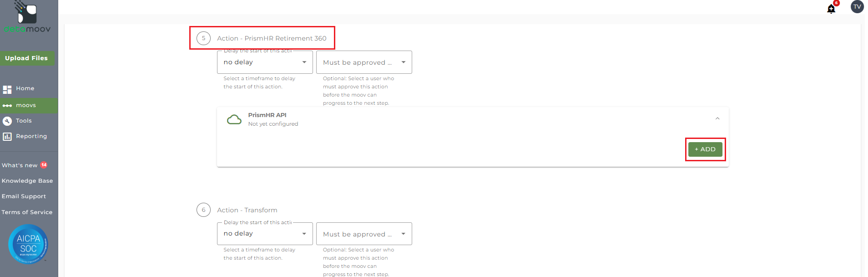Open delay dropdown for Transform action
This screenshot has width=868, height=277.
tap(265, 234)
